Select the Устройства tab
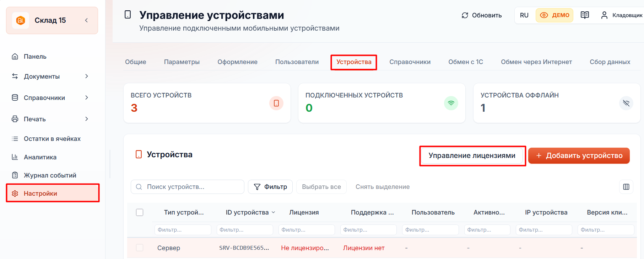Image resolution: width=644 pixels, height=259 pixels. (354, 62)
